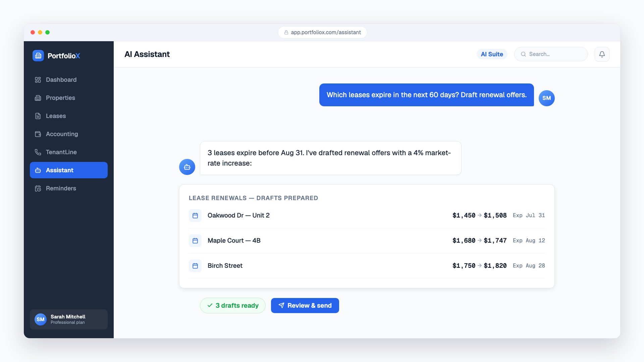Click the PortfolioX logo icon
644x362 pixels.
tap(38, 56)
